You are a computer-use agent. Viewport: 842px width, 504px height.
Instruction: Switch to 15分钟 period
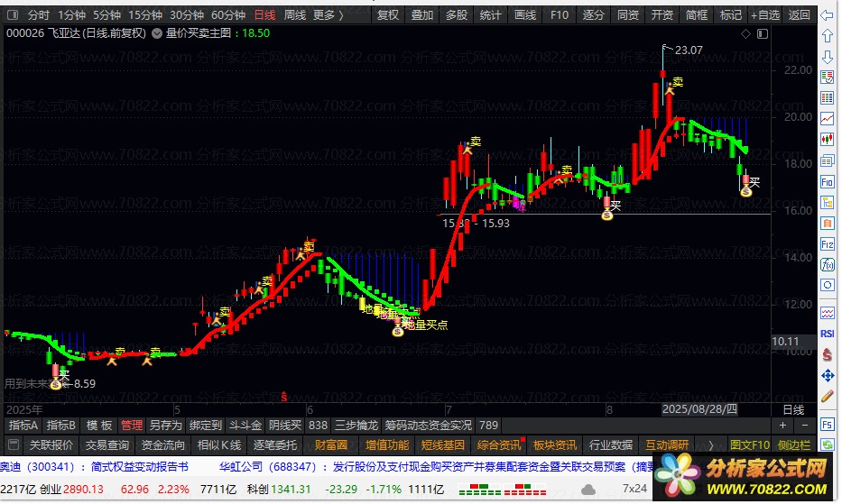[x=145, y=15]
